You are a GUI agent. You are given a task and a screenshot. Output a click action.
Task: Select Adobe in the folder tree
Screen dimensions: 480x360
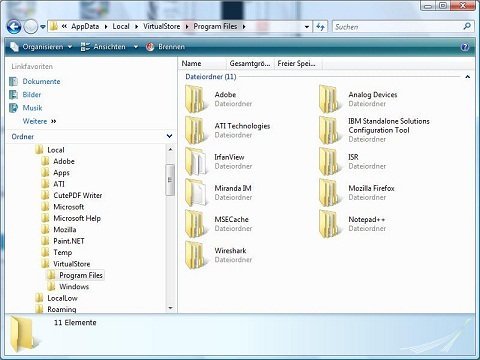click(64, 161)
